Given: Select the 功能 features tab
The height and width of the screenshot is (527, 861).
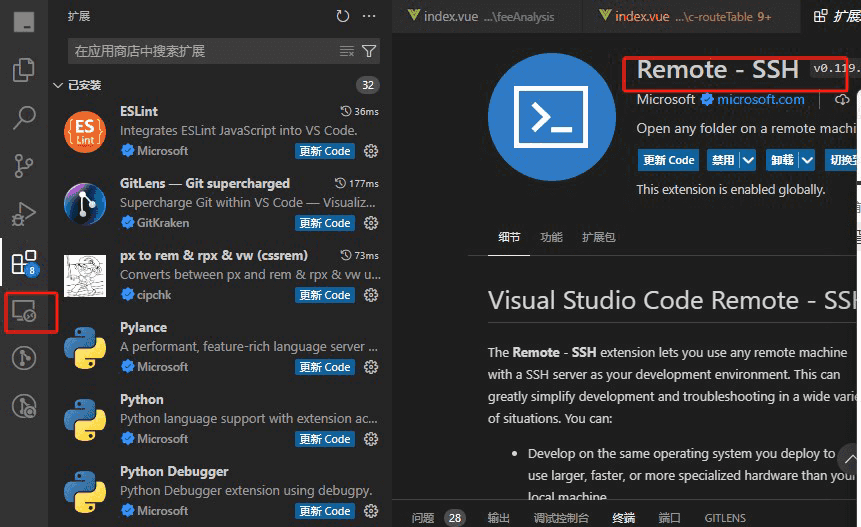Looking at the screenshot, I should pyautogui.click(x=551, y=237).
